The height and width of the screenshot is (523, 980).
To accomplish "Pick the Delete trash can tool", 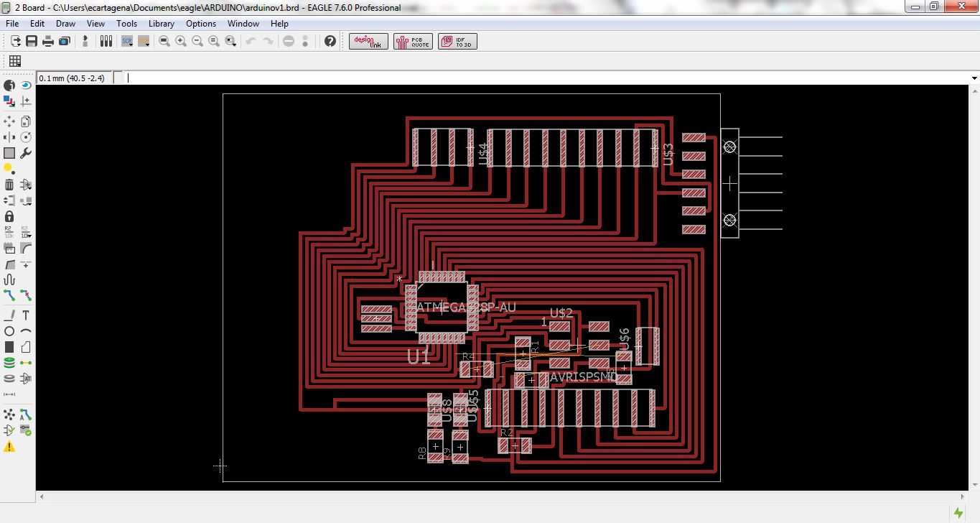I will [9, 185].
